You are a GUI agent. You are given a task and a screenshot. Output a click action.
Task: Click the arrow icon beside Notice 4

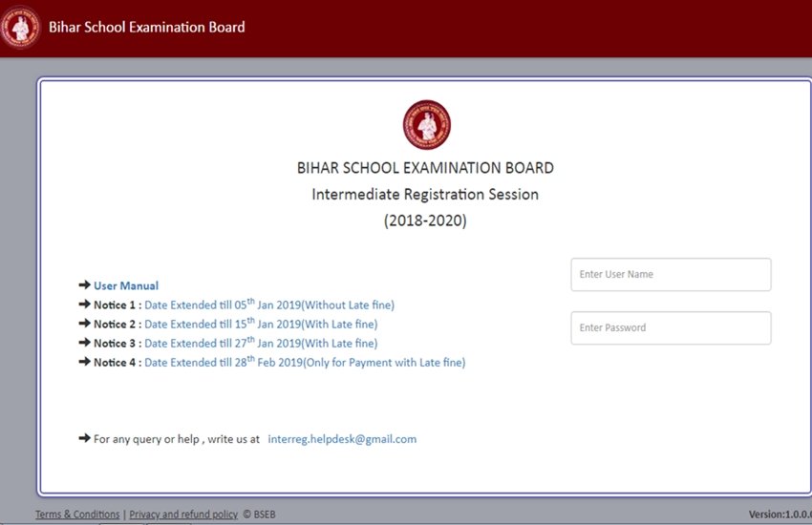point(84,363)
